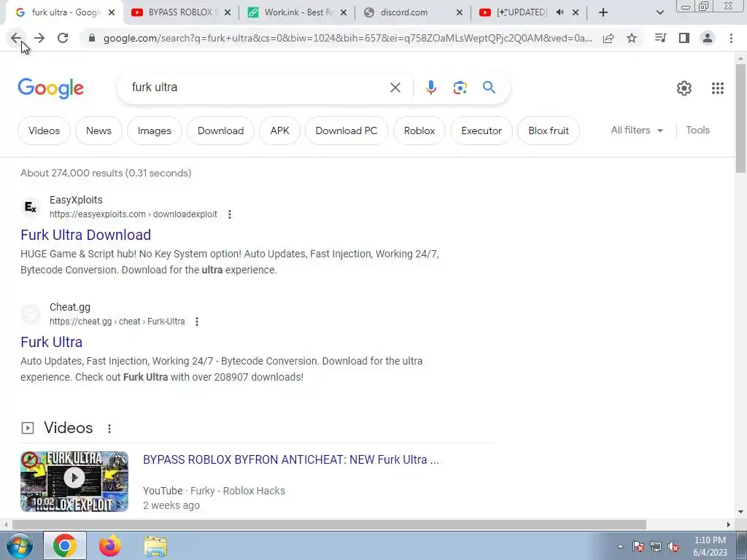Play the Furk Ultra video thumbnail
This screenshot has height=560, width=747.
point(74,481)
